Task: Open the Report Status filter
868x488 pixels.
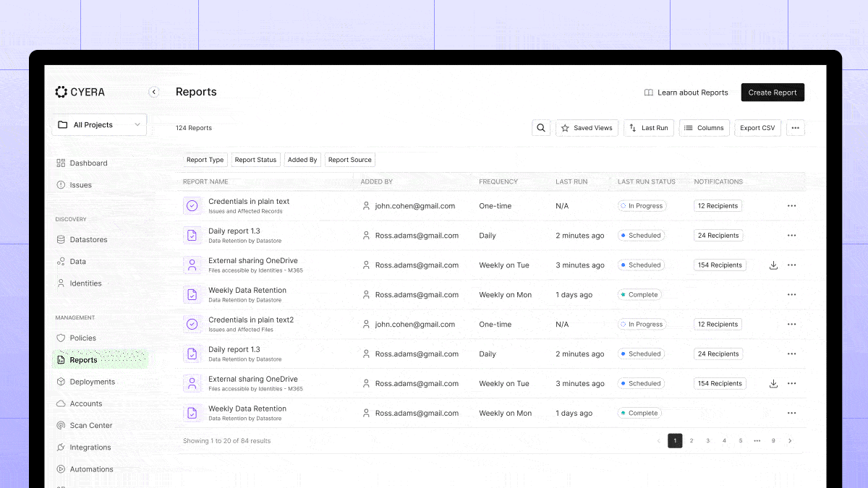Action: click(255, 159)
